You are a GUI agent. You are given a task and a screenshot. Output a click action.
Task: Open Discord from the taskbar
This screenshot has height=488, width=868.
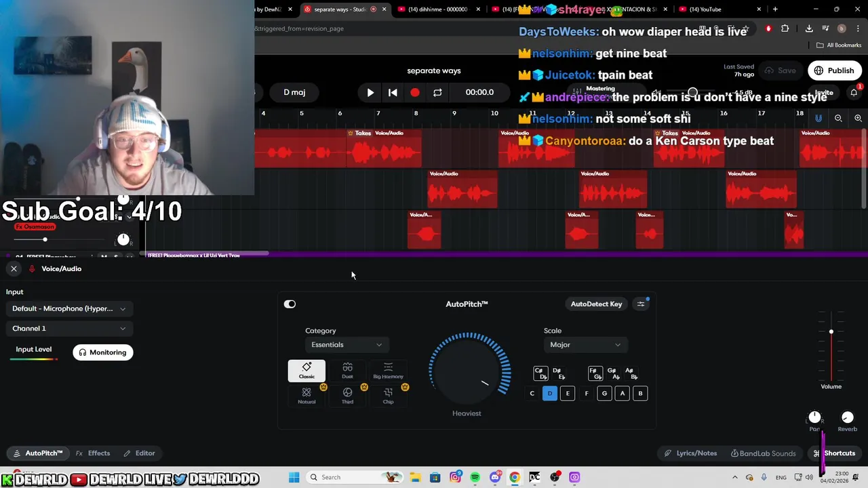click(495, 477)
